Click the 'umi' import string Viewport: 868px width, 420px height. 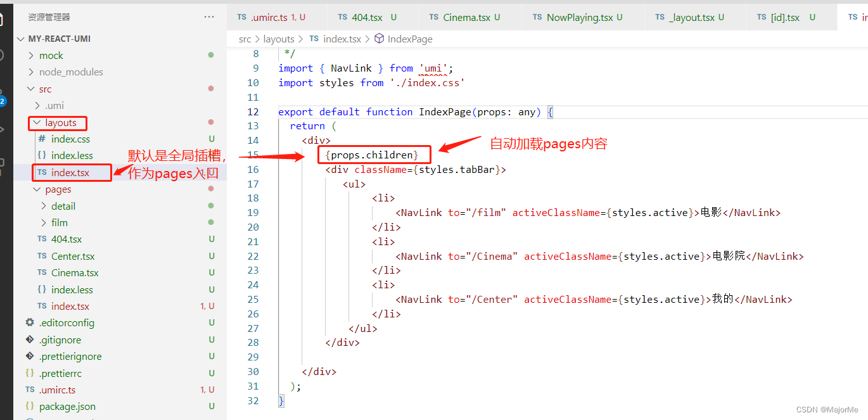[x=433, y=68]
